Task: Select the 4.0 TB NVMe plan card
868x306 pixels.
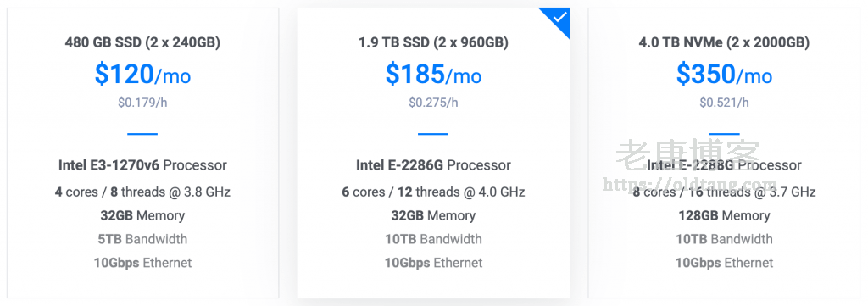Action: coord(724,153)
